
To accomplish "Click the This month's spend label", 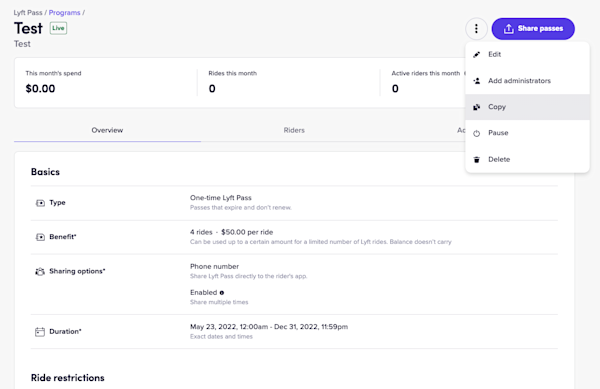I will pyautogui.click(x=53, y=73).
